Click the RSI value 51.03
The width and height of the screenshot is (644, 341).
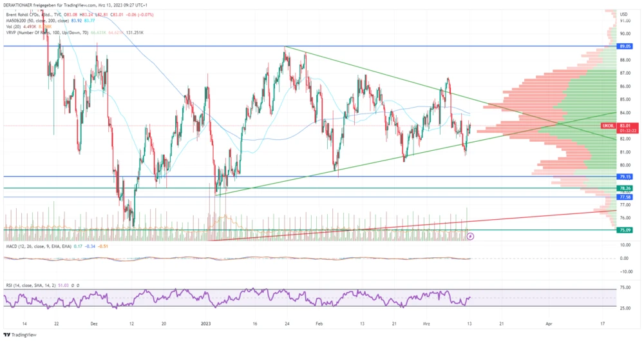click(63, 285)
